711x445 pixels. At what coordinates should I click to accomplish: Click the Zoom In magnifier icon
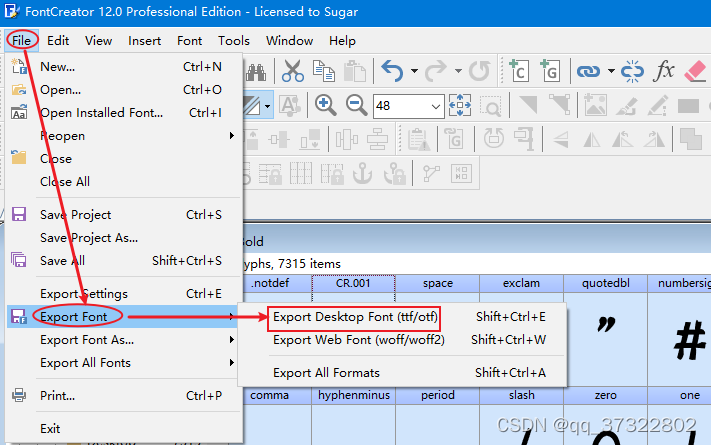[x=326, y=105]
